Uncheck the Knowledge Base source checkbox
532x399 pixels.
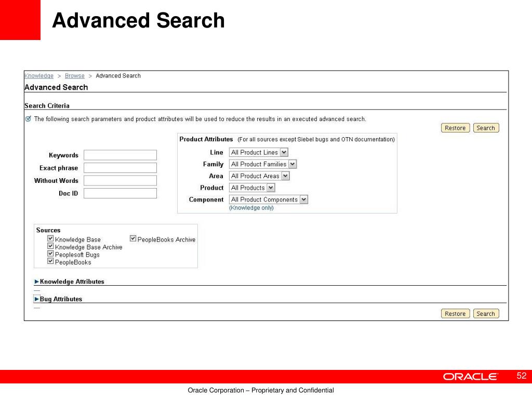point(50,238)
